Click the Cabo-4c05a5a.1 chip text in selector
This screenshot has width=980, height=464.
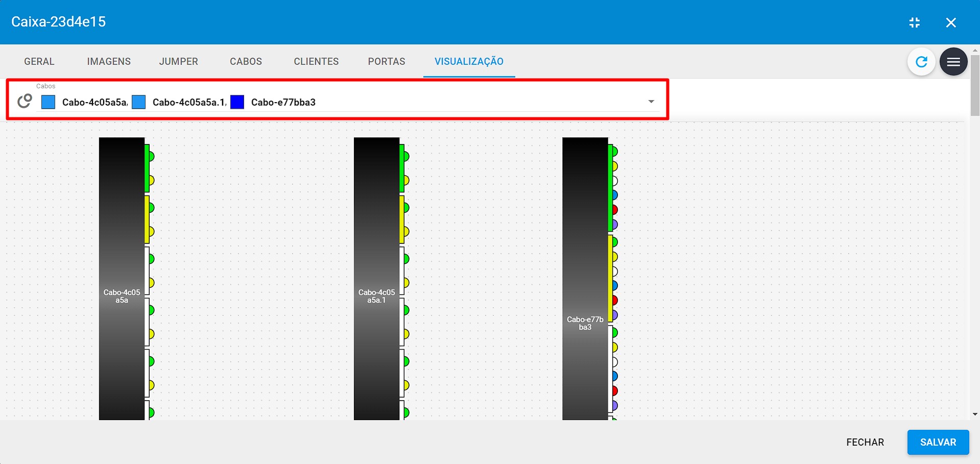(x=189, y=102)
